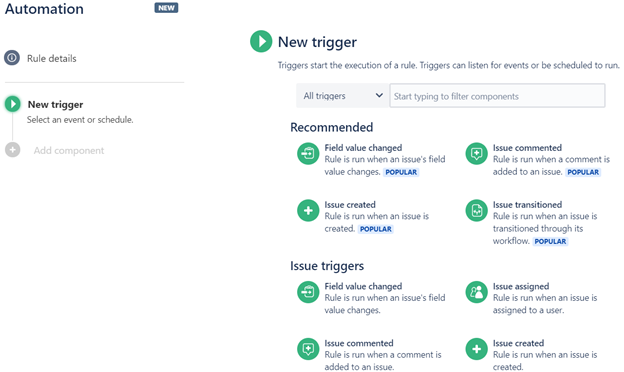Choose the Issue transitioned icon

476,210
